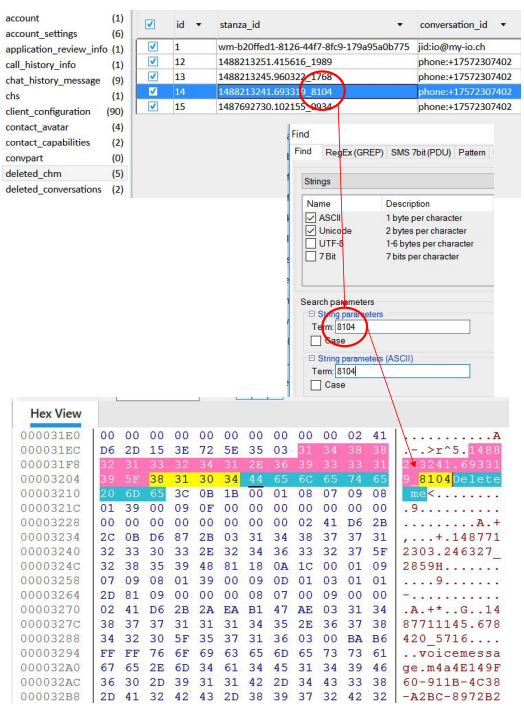Enable the 7 Bit string type checkbox
The image size is (524, 708).
click(311, 256)
